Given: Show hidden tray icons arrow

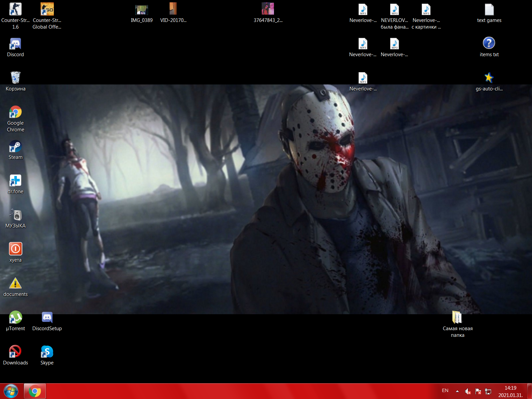Looking at the screenshot, I should click(x=457, y=391).
